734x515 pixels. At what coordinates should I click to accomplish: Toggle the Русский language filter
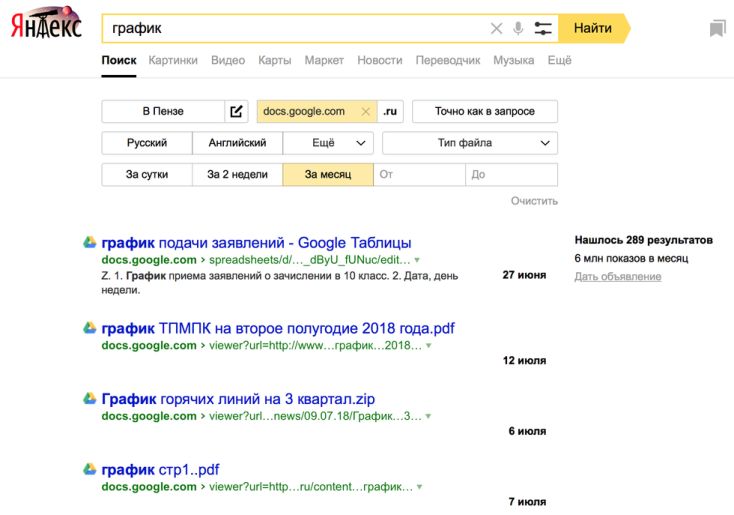pos(147,143)
